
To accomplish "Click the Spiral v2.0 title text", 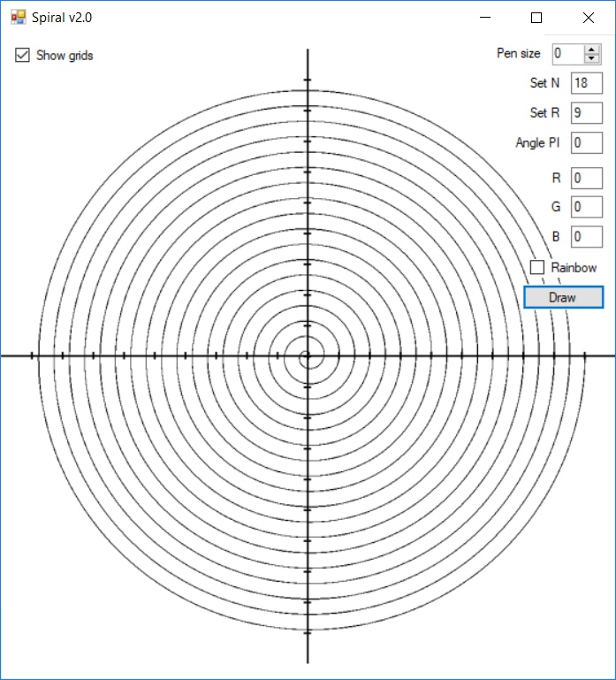I will point(62,18).
